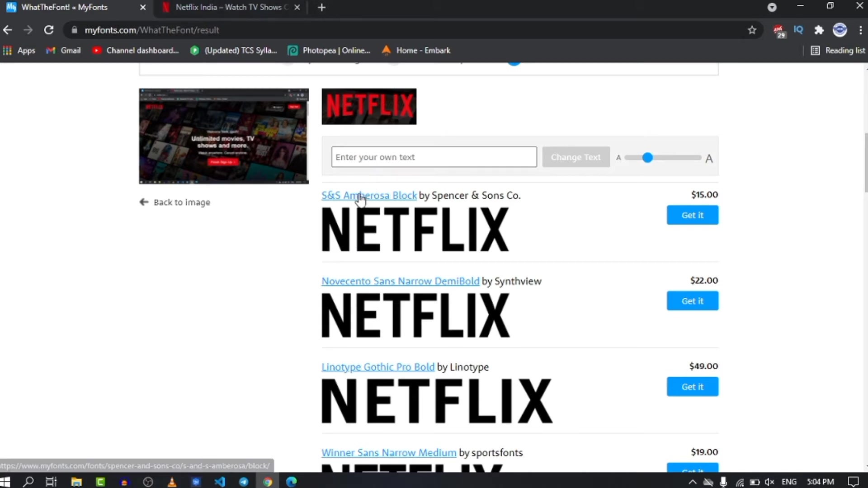Open File Explorer from taskbar
Screen dimensions: 868x488
pyautogui.click(x=76, y=482)
